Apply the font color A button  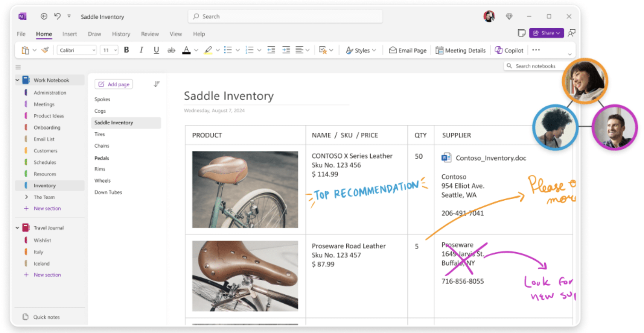pos(186,50)
